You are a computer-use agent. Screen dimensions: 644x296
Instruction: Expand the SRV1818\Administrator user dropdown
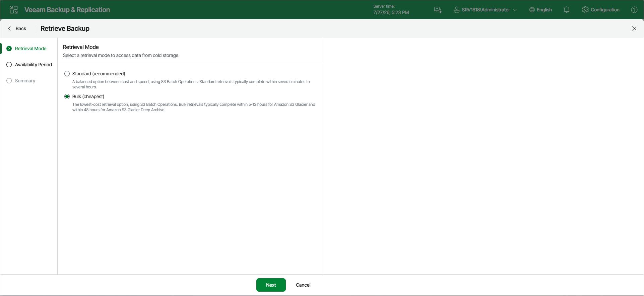(x=515, y=10)
